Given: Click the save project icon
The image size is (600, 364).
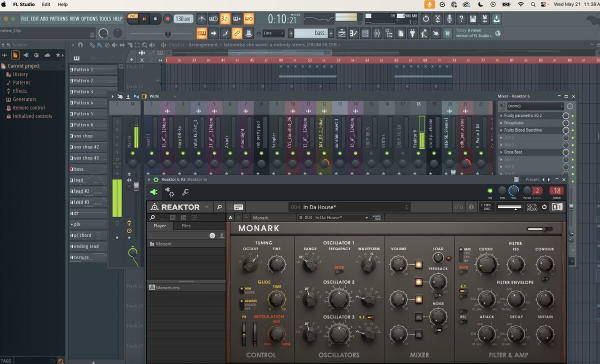Looking at the screenshot, I should click(473, 19).
